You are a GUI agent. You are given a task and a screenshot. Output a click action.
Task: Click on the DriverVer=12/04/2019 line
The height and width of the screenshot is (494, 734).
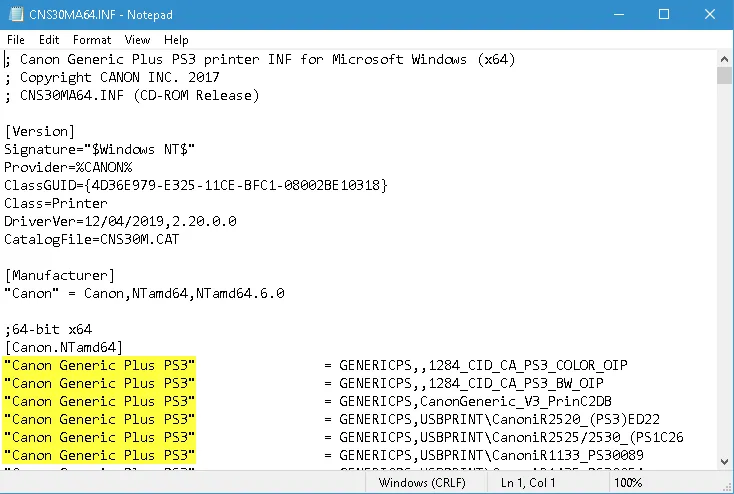(120, 221)
